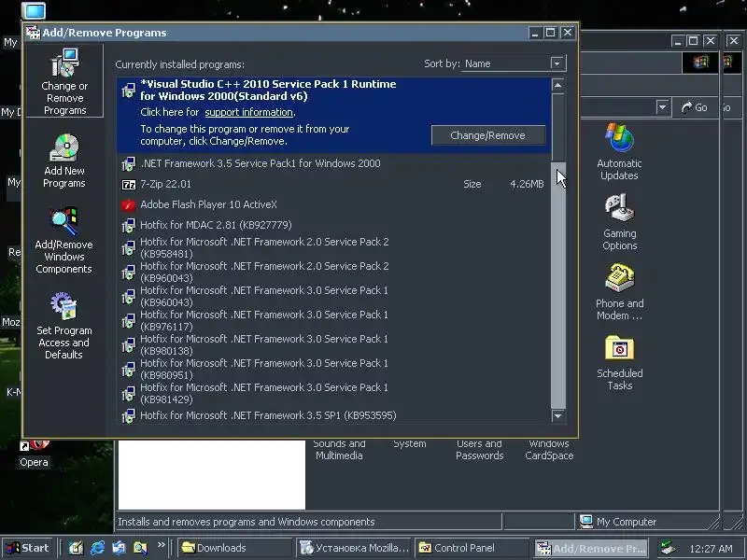
Task: Launch Internet Explorer from quick launch
Action: pos(98,548)
